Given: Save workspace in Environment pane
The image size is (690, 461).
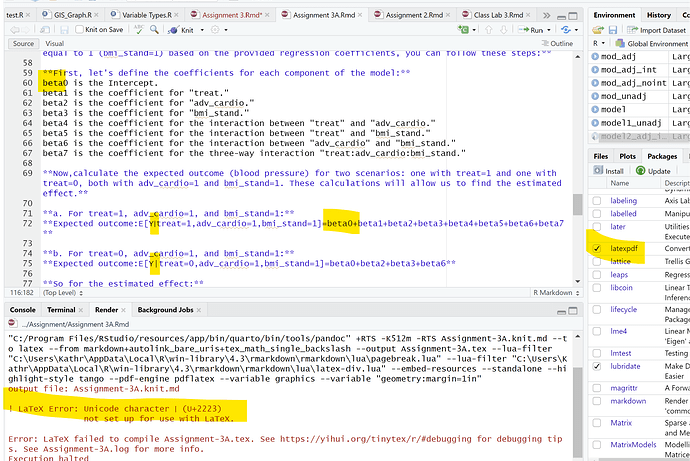Looking at the screenshot, I should [x=613, y=30].
